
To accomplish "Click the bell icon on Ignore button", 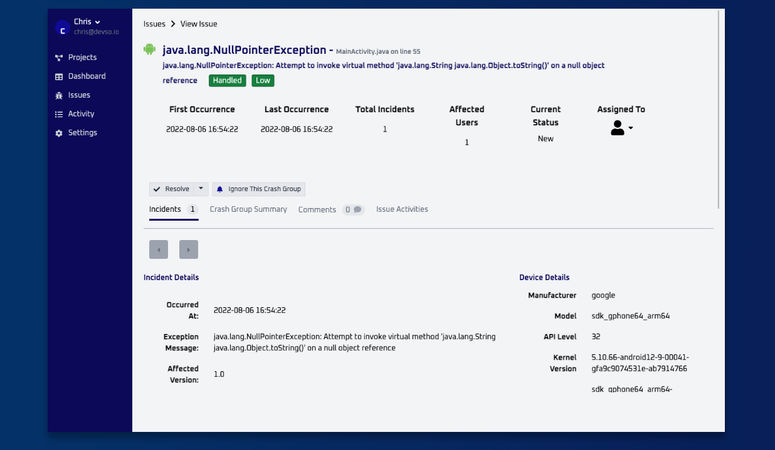I will click(220, 189).
